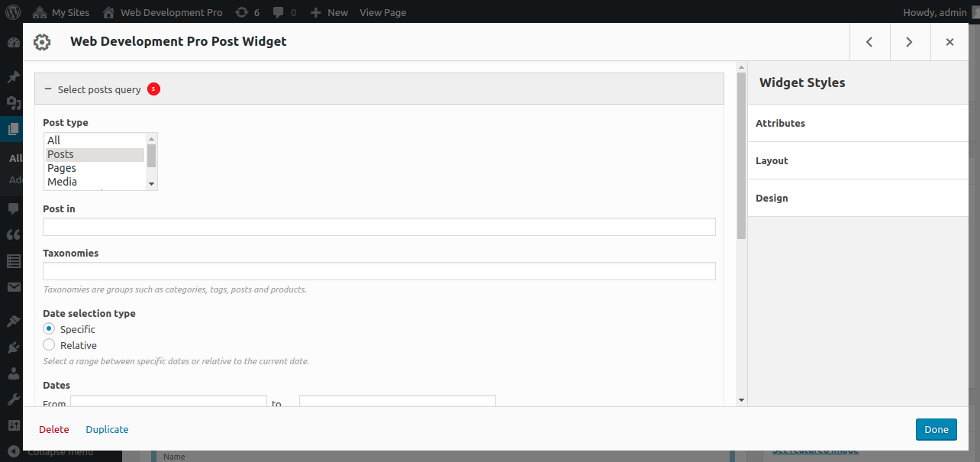Open the Web Development Pro site menu

pos(162,12)
